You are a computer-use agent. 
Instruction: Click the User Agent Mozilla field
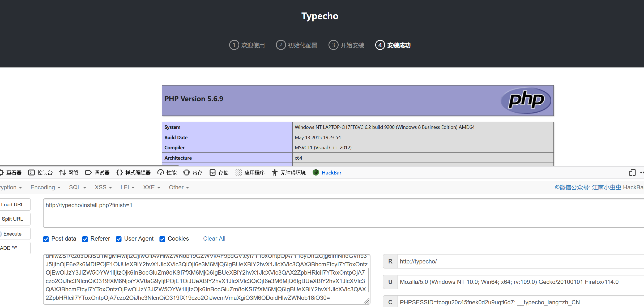[x=521, y=282]
